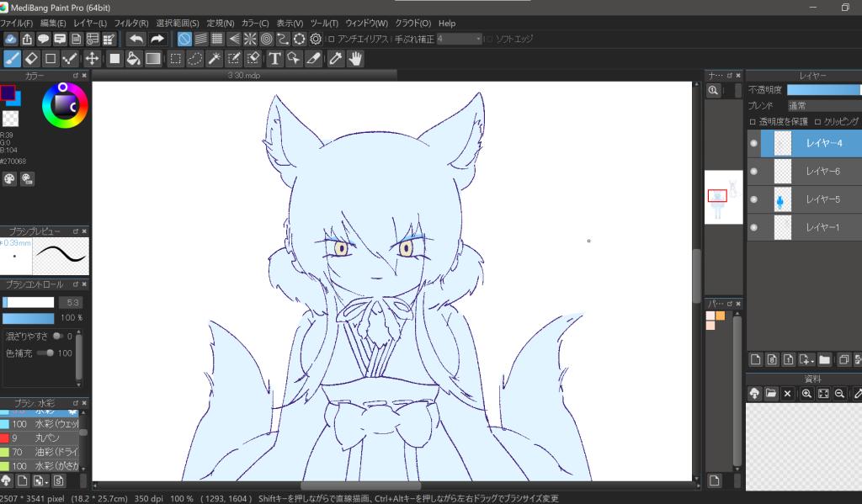
Task: Select the Bucket fill tool
Action: coord(133,58)
